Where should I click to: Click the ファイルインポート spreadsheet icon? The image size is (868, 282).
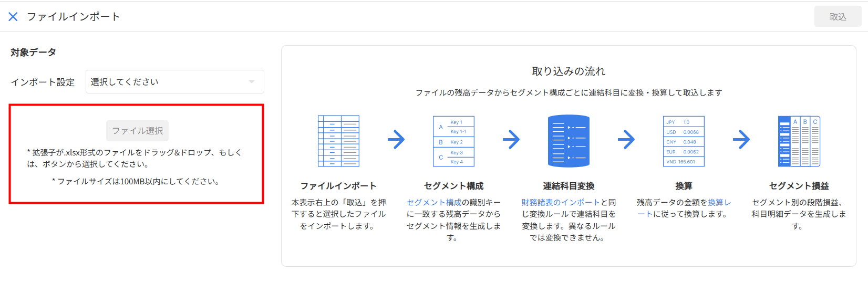coord(338,141)
